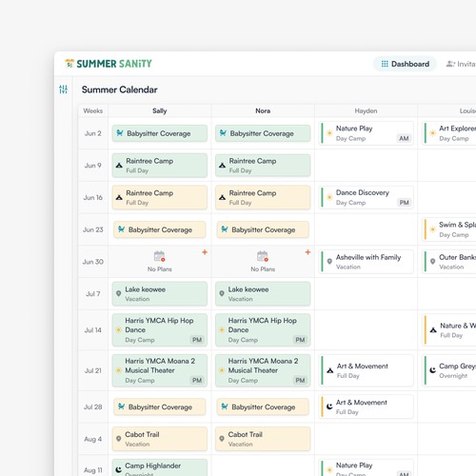Open Nora's Cabot Trail vacation card
This screenshot has height=476, width=476.
tap(263, 439)
